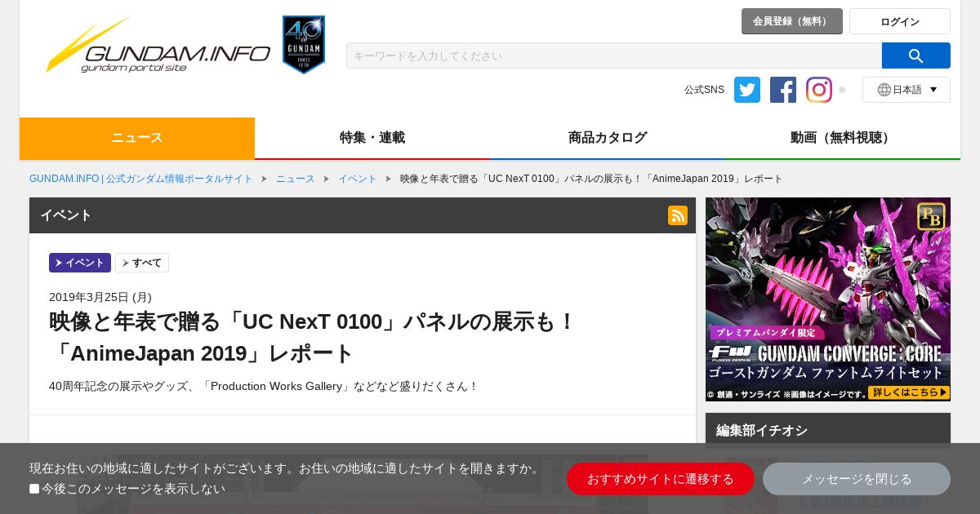
Task: Open the official Facebook page
Action: (x=783, y=90)
